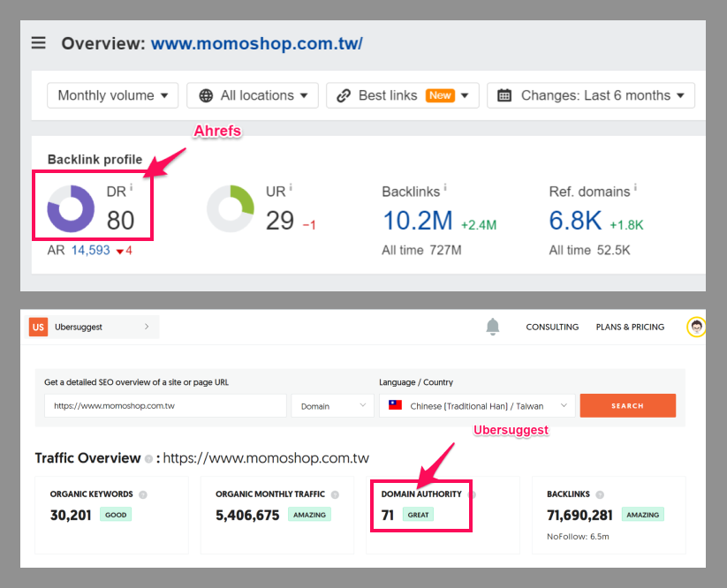Click the 30,201 organic keywords value

(x=71, y=516)
